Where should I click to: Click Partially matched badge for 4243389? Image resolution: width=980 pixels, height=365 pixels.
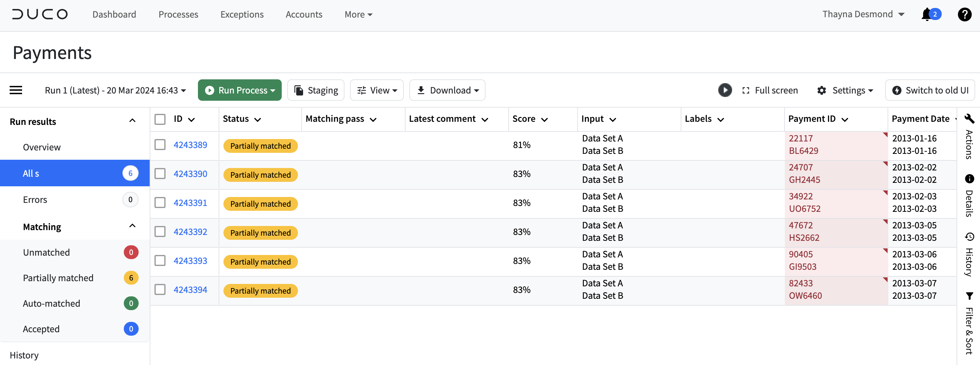[260, 146]
